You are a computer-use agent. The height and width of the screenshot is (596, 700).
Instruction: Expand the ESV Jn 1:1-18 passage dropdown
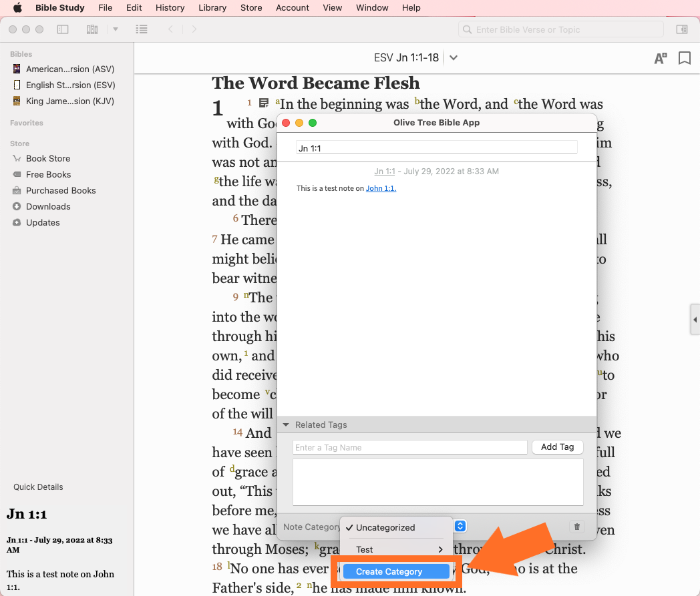click(454, 58)
